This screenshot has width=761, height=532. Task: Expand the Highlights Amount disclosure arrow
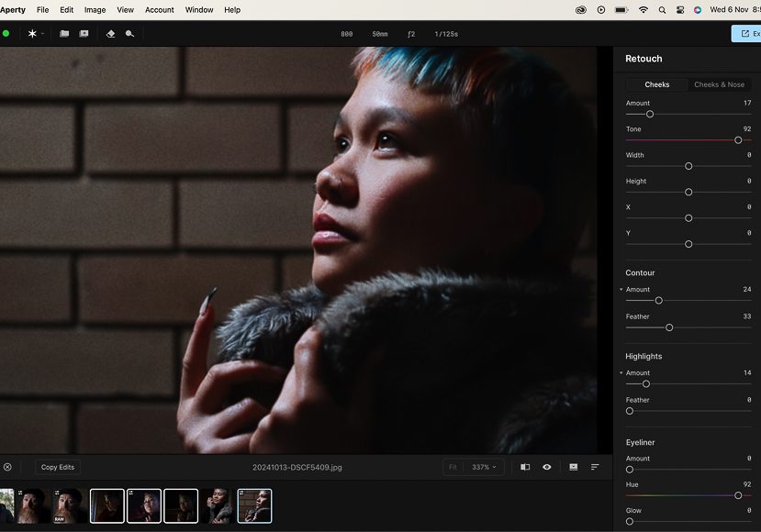click(621, 373)
